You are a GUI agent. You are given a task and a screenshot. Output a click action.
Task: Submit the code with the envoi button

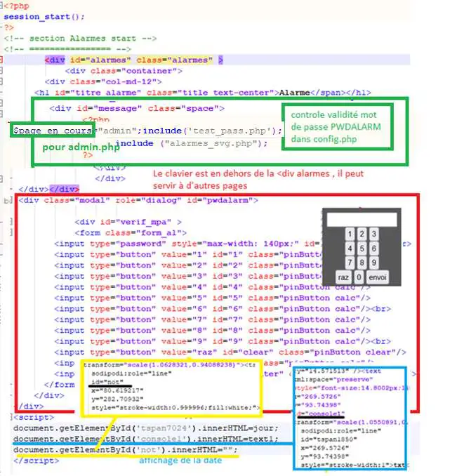pyautogui.click(x=377, y=277)
